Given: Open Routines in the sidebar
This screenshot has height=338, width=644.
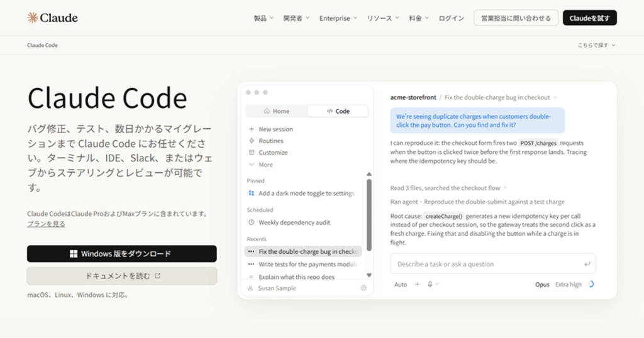Looking at the screenshot, I should tap(270, 141).
